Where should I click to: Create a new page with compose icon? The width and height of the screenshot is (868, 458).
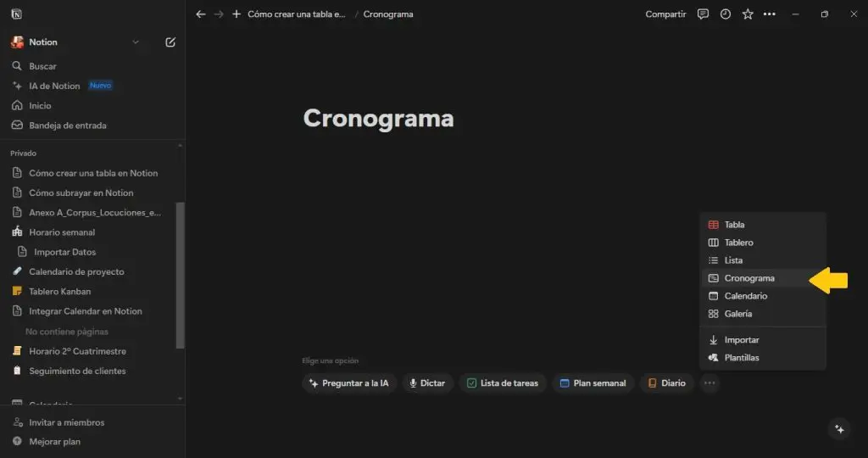(x=170, y=42)
